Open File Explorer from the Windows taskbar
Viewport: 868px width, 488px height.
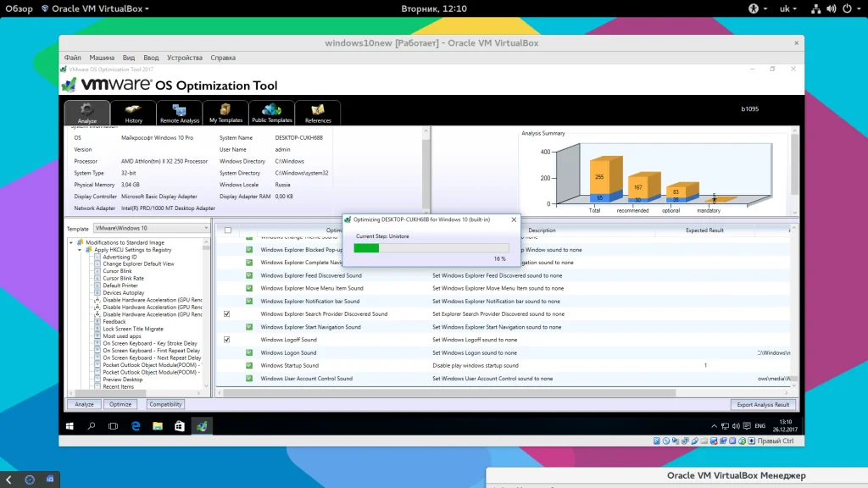(158, 426)
